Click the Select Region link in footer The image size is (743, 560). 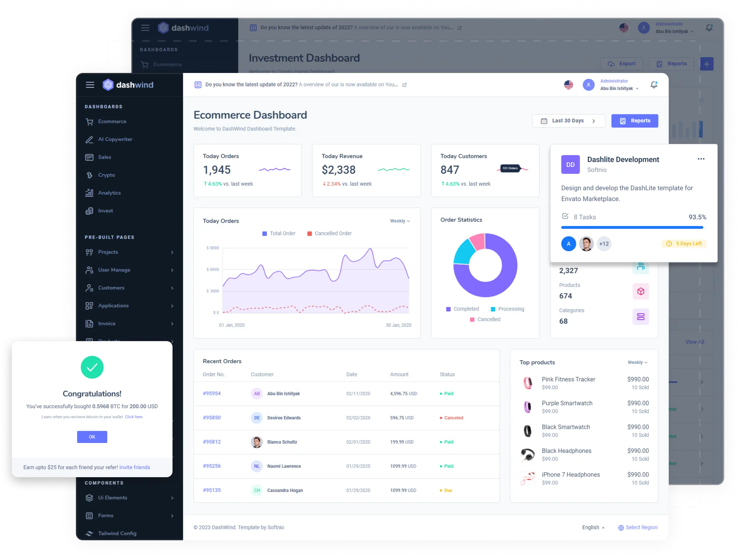click(x=638, y=527)
